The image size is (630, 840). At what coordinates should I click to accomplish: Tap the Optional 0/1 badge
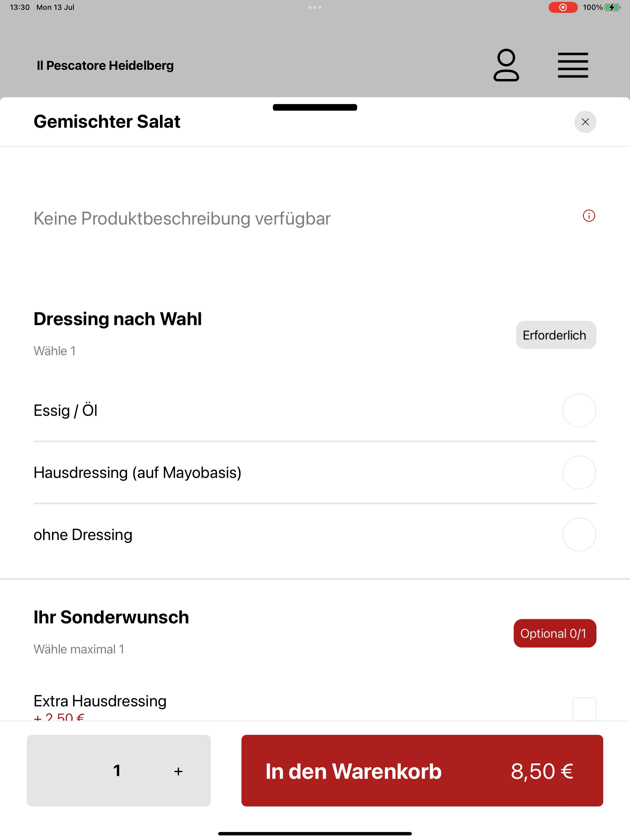(x=555, y=633)
